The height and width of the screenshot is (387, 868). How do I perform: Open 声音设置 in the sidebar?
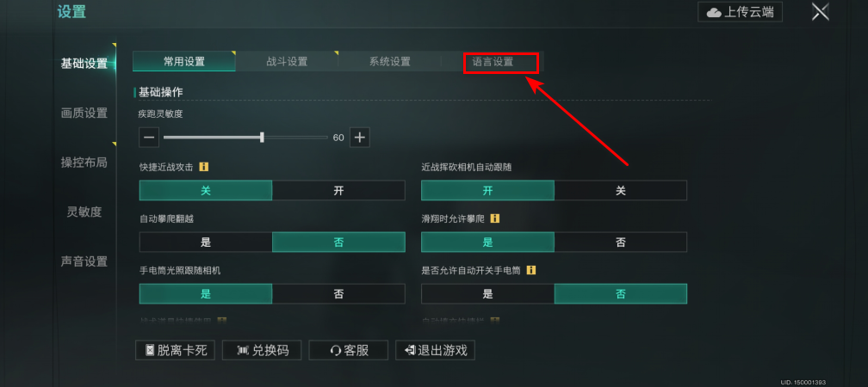point(84,261)
